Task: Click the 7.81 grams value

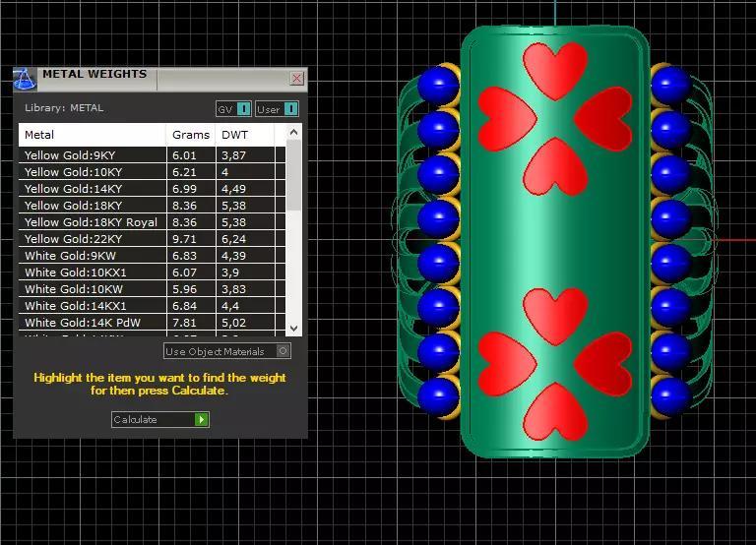Action: click(x=185, y=323)
